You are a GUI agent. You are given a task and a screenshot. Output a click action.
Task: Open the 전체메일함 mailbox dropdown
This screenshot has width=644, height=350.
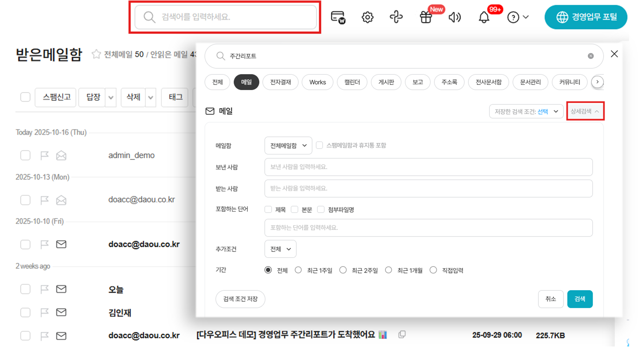coord(288,145)
